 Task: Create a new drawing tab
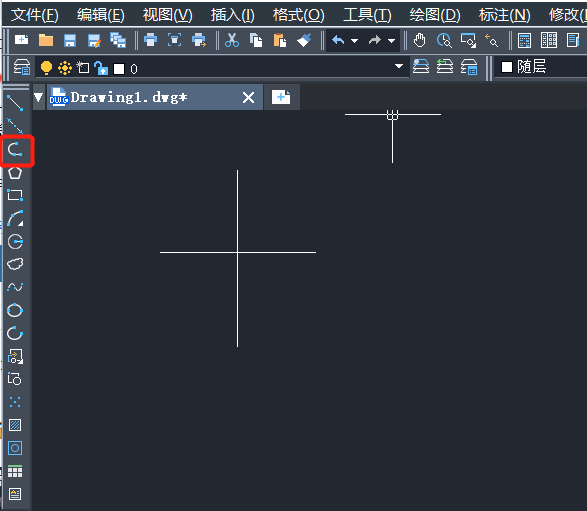(281, 97)
